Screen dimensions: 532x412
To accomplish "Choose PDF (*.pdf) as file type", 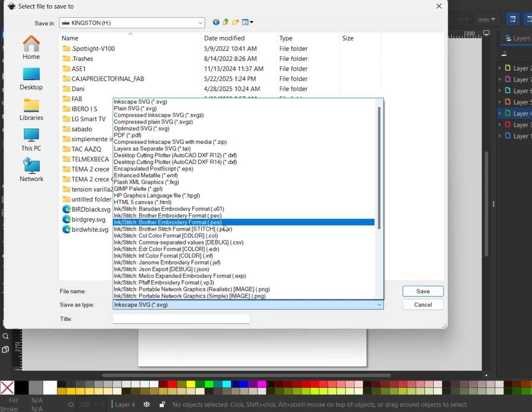I will coord(244,135).
